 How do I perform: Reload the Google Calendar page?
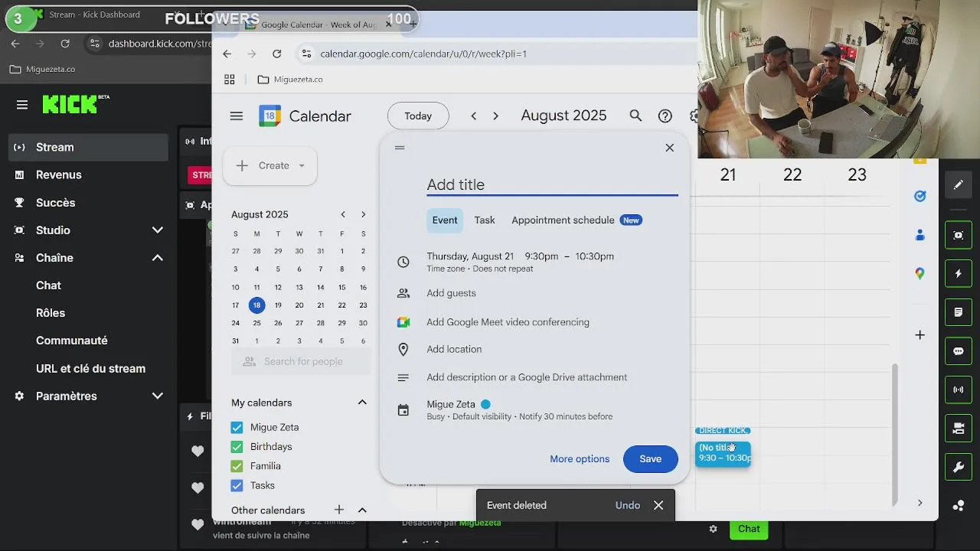pyautogui.click(x=277, y=54)
